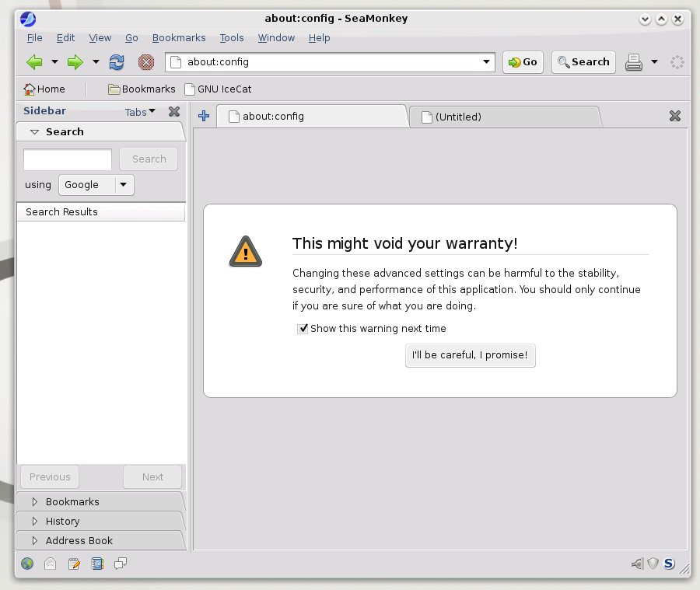The image size is (700, 590).
Task: Open Composer from the status bar
Action: click(74, 564)
